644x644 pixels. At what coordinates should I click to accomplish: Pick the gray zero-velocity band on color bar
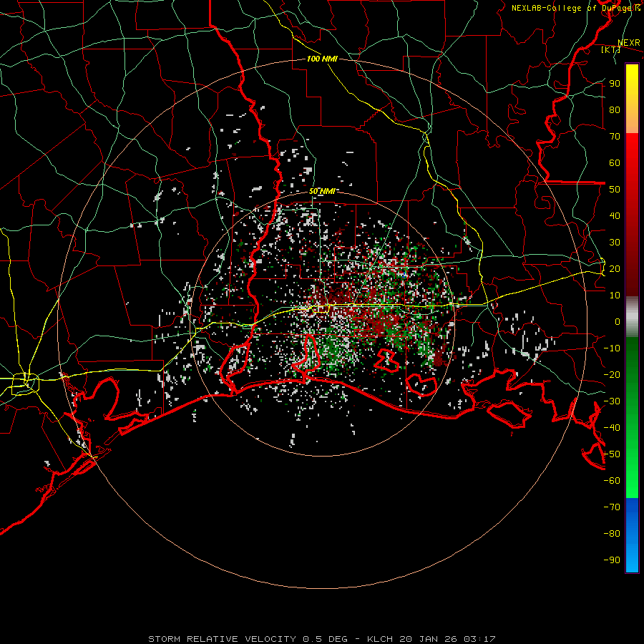632,316
